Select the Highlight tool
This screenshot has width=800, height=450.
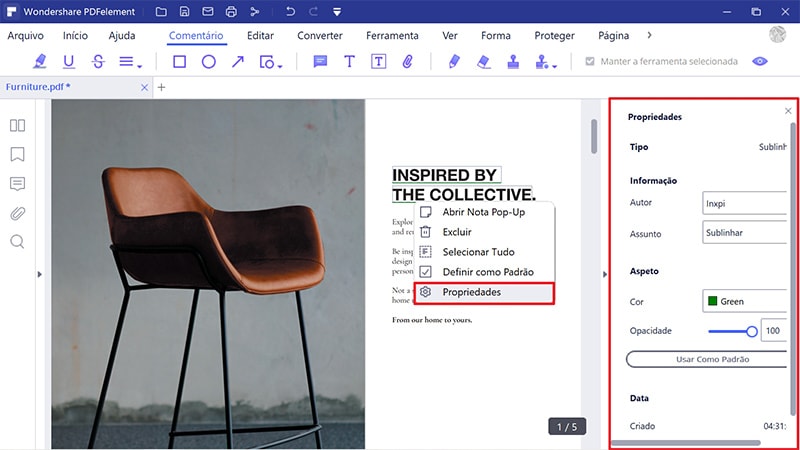[39, 62]
